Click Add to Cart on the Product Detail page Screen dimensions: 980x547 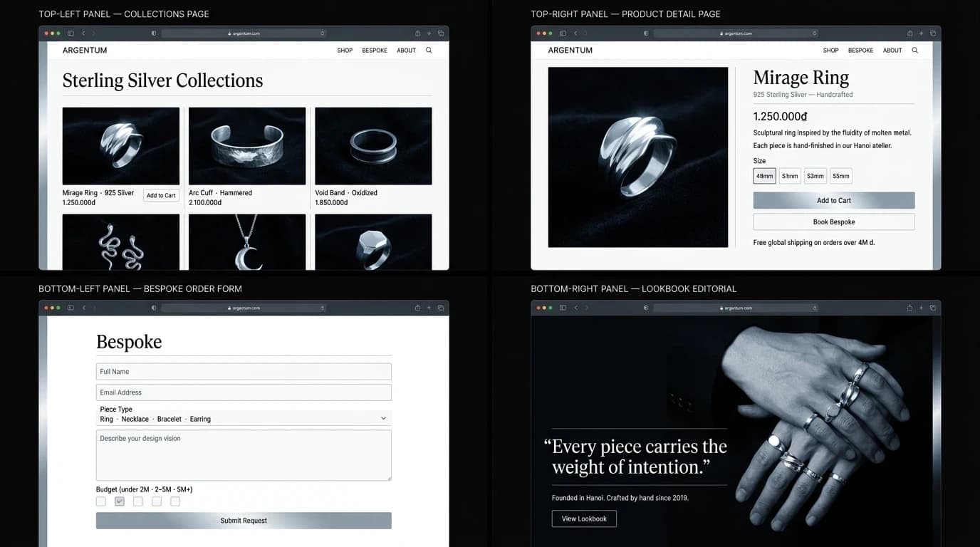(x=834, y=200)
